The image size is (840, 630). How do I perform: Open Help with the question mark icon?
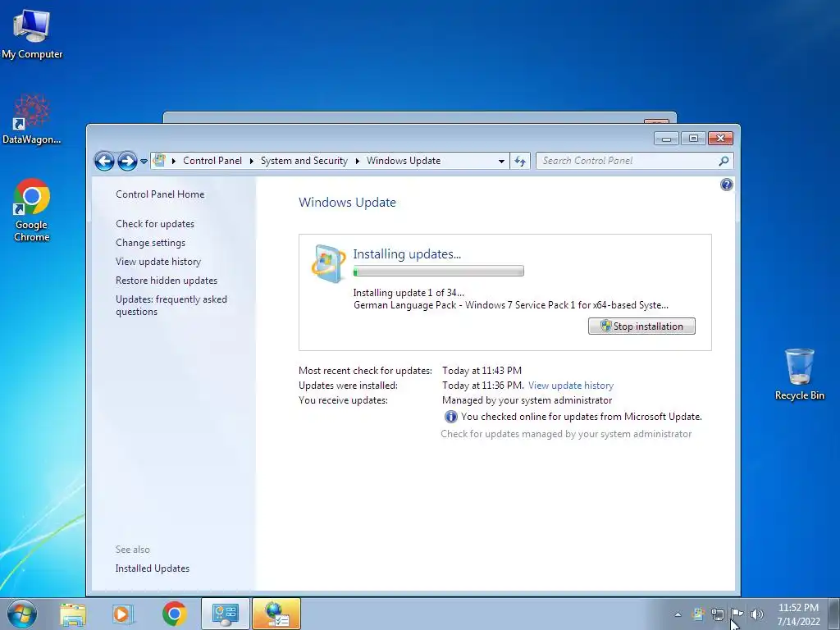727,185
